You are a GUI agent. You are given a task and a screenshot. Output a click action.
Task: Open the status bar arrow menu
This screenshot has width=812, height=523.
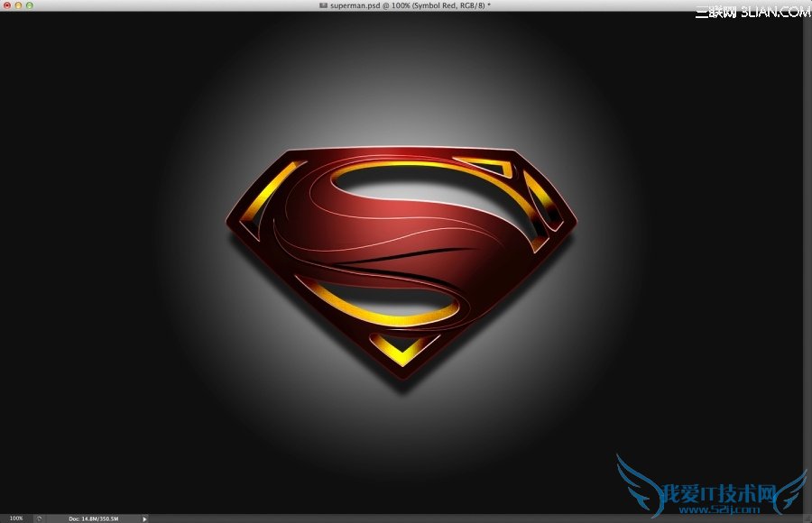tap(144, 518)
